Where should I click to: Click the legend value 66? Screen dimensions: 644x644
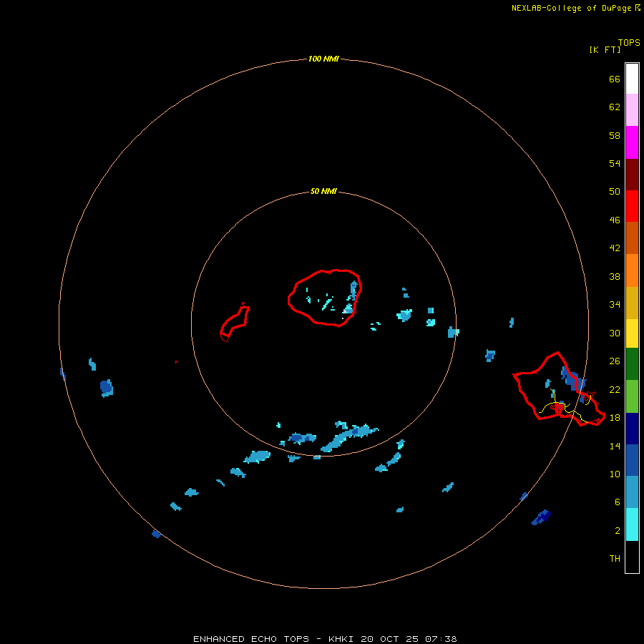(615, 79)
